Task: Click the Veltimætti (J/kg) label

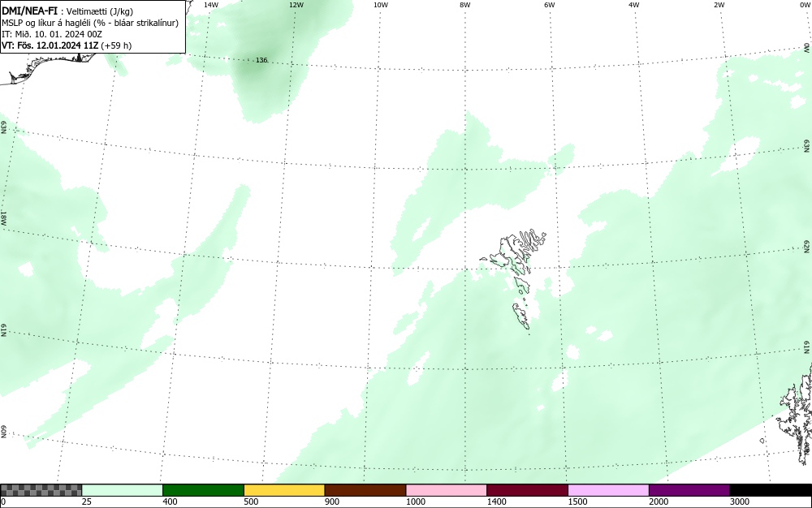Action: 99,11
